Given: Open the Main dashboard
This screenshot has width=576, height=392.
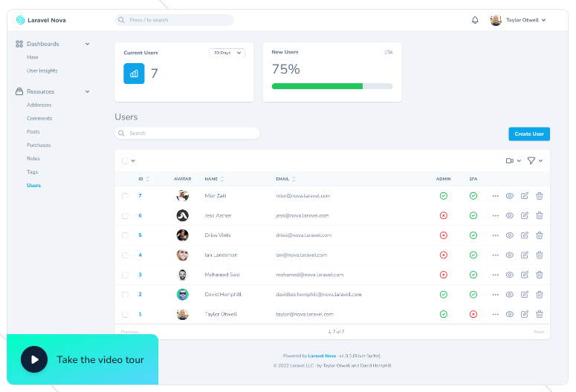Looking at the screenshot, I should tap(32, 57).
